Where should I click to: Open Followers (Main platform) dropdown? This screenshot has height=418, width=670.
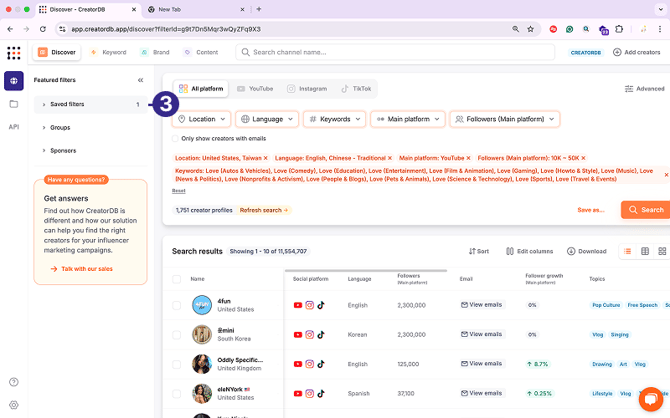tap(505, 119)
